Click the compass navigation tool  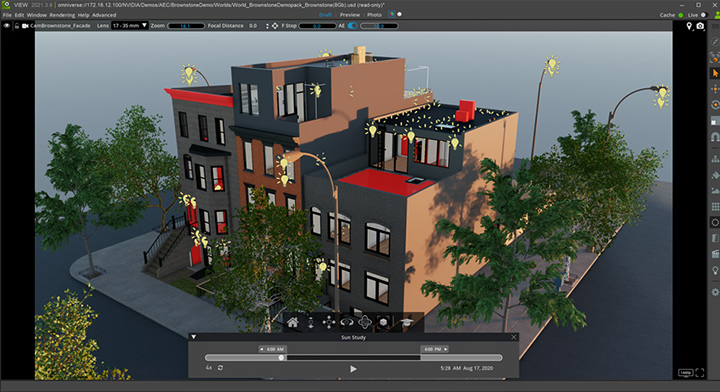point(714,42)
